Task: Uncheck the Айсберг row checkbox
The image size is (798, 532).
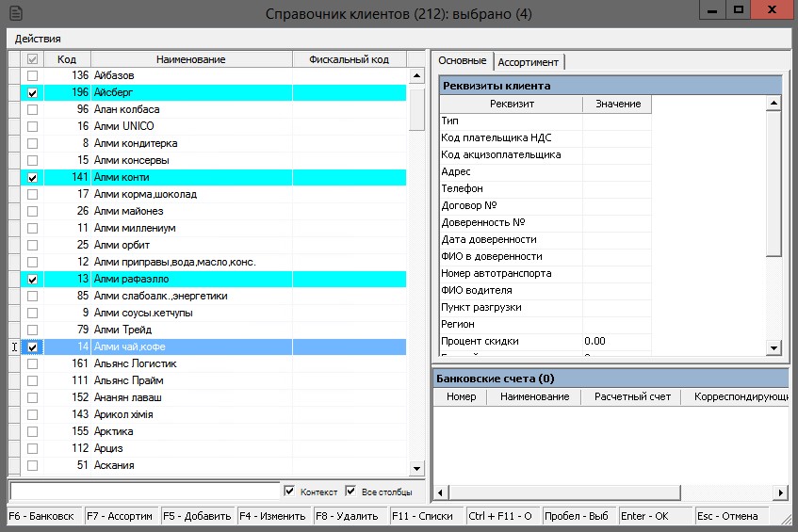Action: [x=33, y=93]
